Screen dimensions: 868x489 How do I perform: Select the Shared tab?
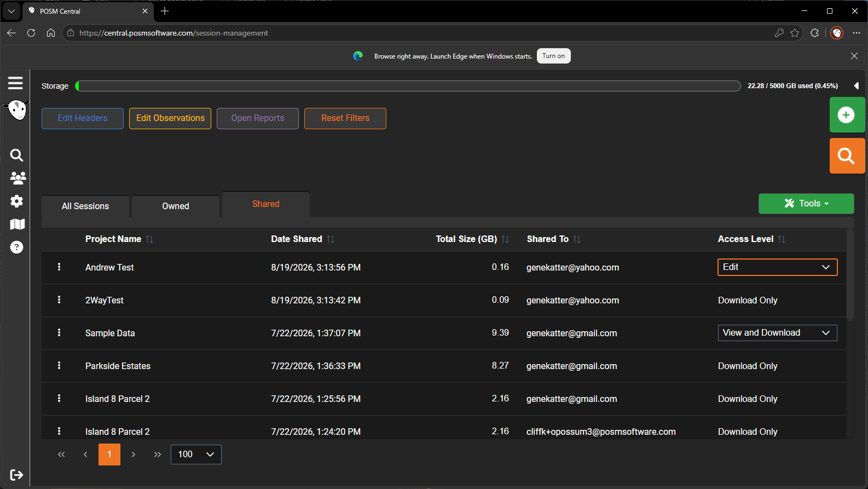(266, 204)
